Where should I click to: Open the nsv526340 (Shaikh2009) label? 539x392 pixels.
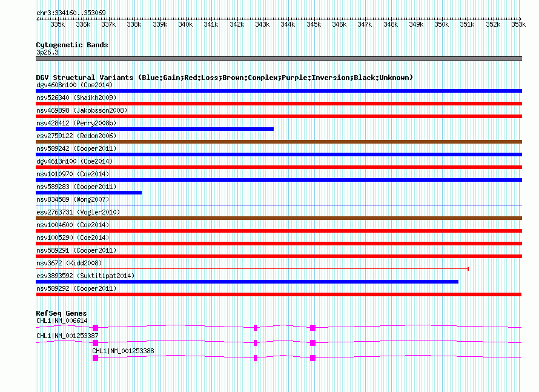[76, 98]
